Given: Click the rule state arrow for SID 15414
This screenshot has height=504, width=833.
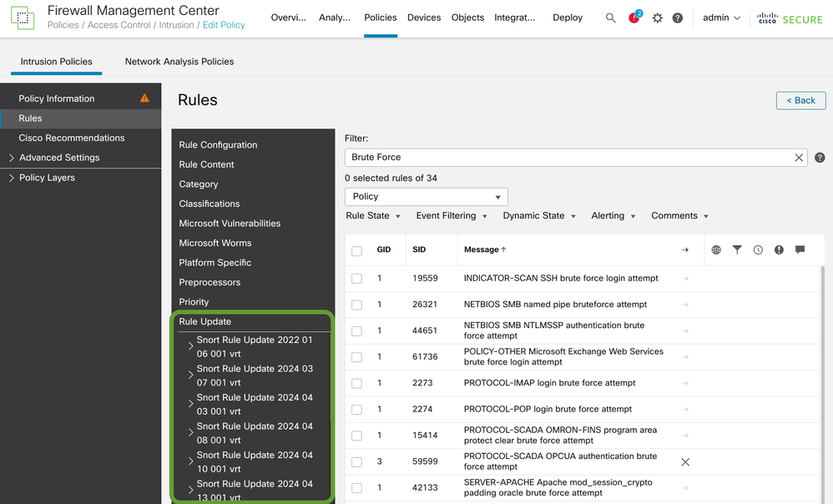Looking at the screenshot, I should pyautogui.click(x=684, y=436).
